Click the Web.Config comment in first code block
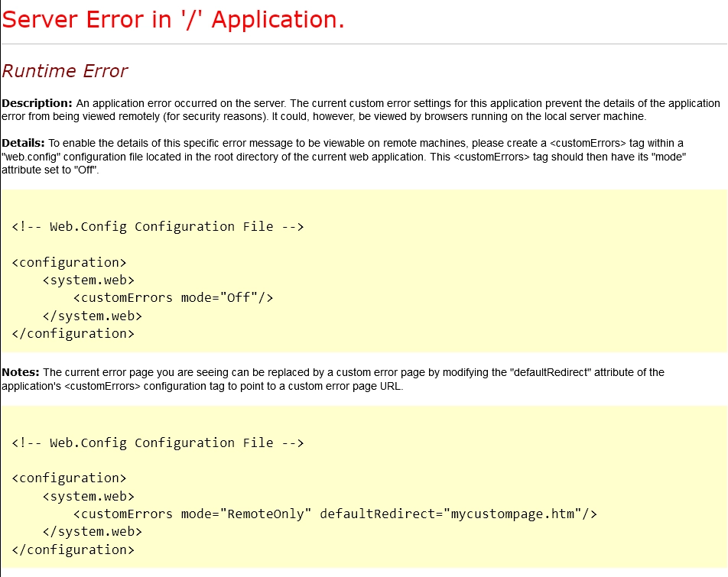The height and width of the screenshot is (577, 728). (x=158, y=226)
